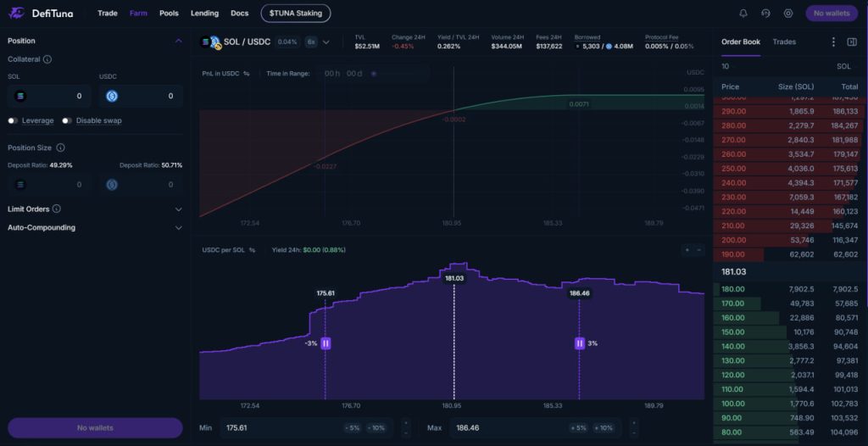Screen dimensions: 868x446
Task: Zoom out liquidity chart minus icon
Action: [698, 250]
